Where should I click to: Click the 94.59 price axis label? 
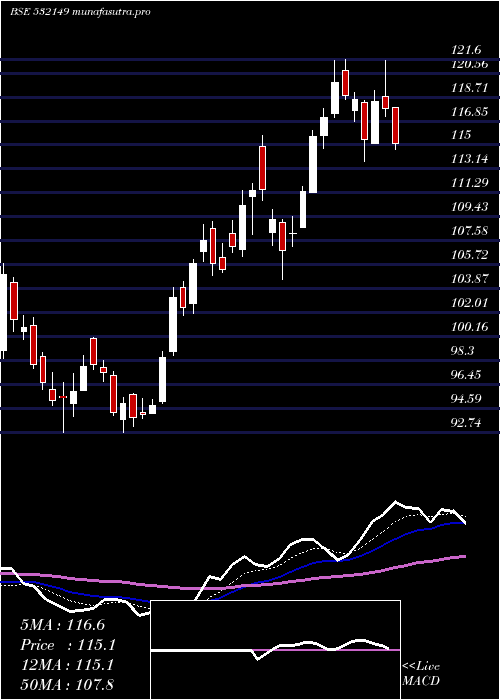tap(466, 398)
